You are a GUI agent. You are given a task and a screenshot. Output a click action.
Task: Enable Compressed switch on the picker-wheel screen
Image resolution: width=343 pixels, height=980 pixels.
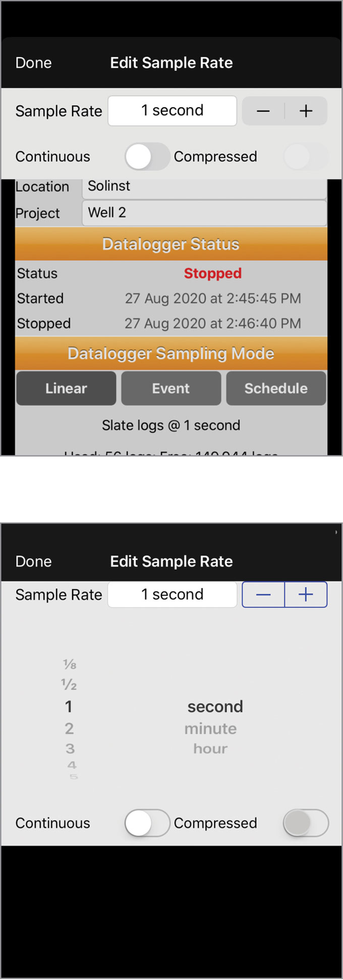306,823
